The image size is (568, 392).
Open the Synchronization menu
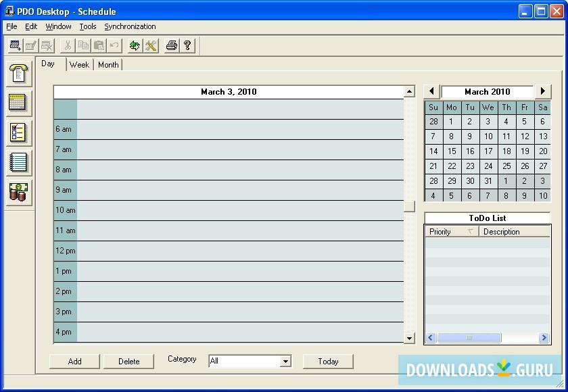(131, 26)
